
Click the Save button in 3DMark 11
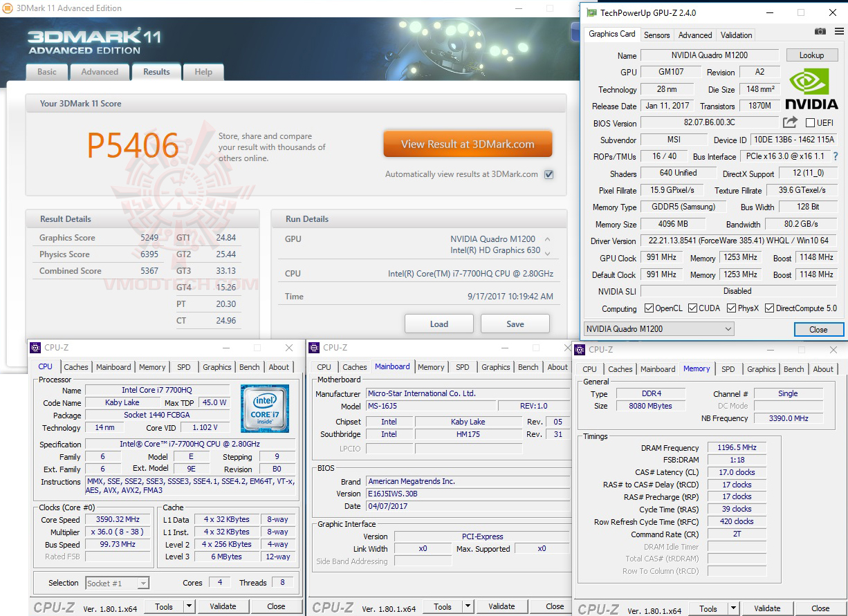[x=515, y=323]
